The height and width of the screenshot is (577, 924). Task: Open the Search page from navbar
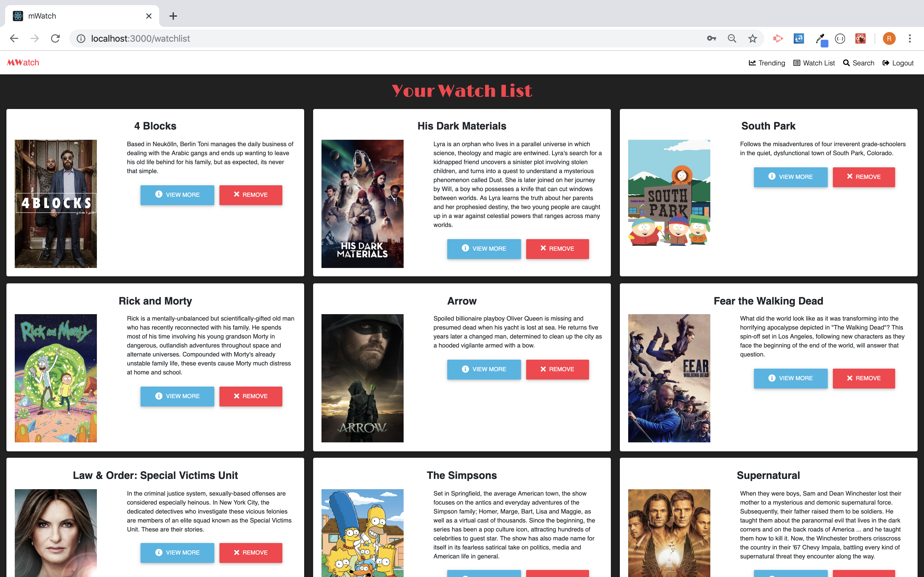pos(858,63)
